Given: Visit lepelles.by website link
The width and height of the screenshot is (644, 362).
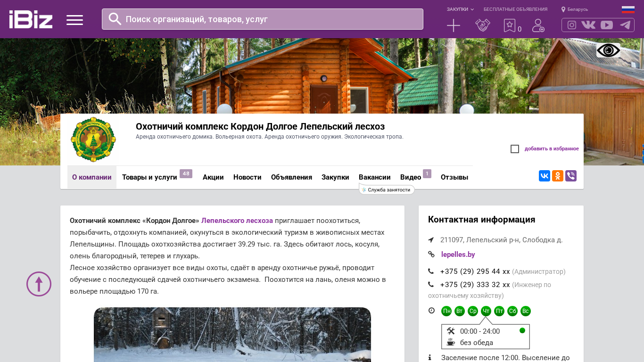Looking at the screenshot, I should coord(458,255).
